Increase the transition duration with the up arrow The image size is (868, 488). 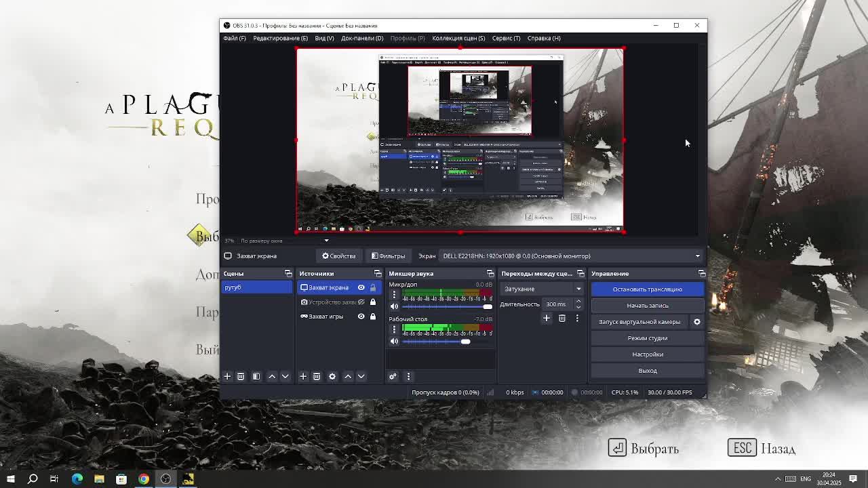[578, 302]
